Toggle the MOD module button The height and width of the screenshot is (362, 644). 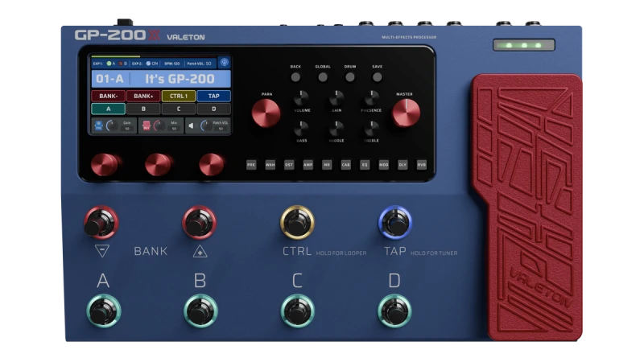click(x=384, y=165)
